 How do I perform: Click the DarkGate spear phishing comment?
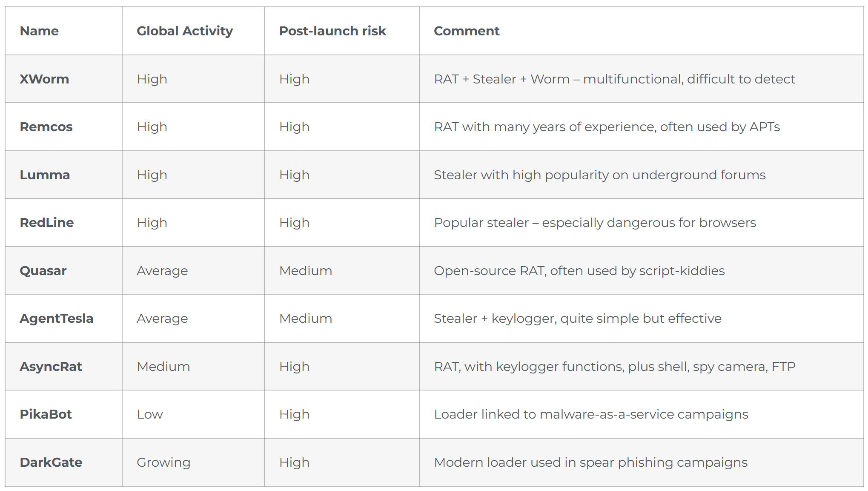pos(590,462)
